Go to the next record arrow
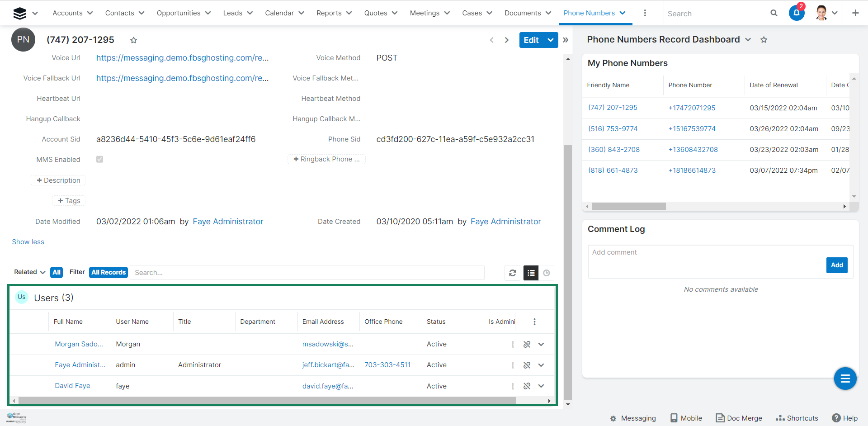The width and height of the screenshot is (868, 426). pyautogui.click(x=507, y=40)
